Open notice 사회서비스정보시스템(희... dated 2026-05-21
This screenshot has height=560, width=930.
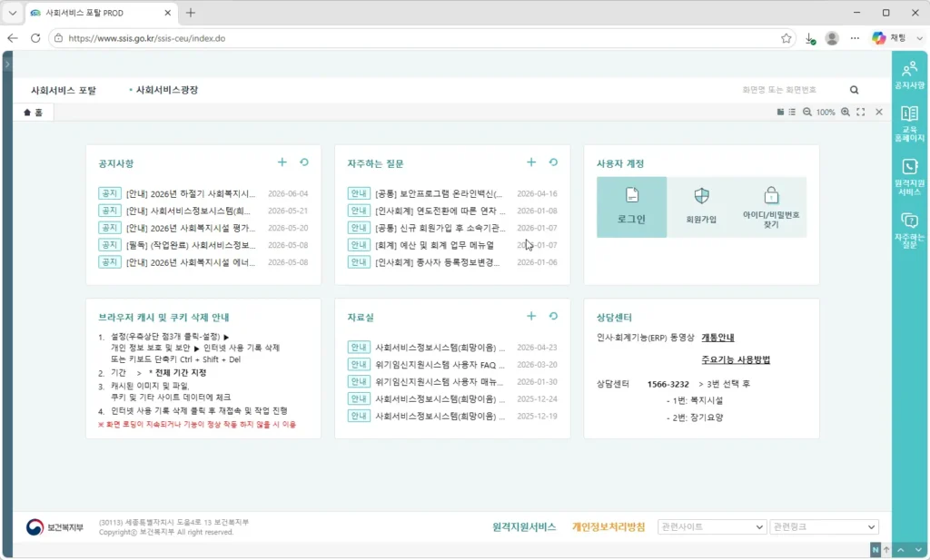pos(188,211)
